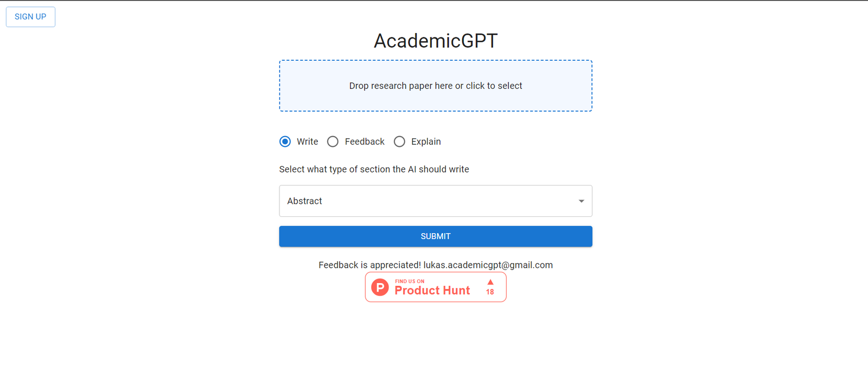Click the Product Hunt 'P' logo icon
868x391 pixels.
click(380, 287)
